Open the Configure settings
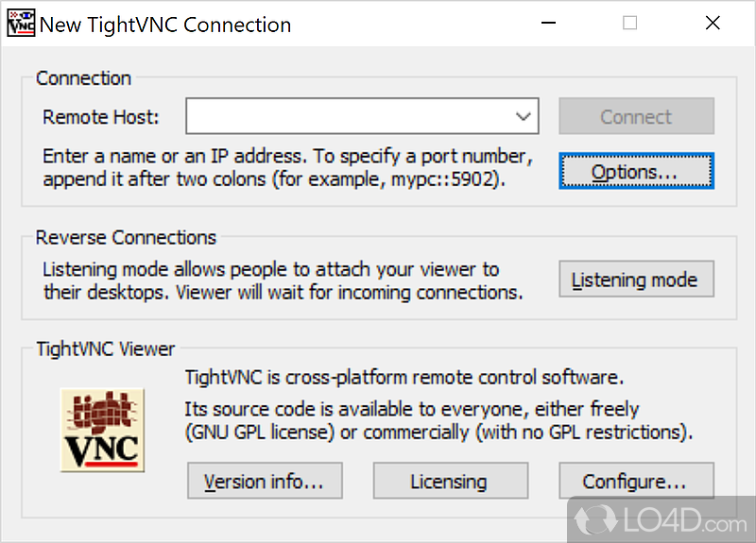 [635, 482]
